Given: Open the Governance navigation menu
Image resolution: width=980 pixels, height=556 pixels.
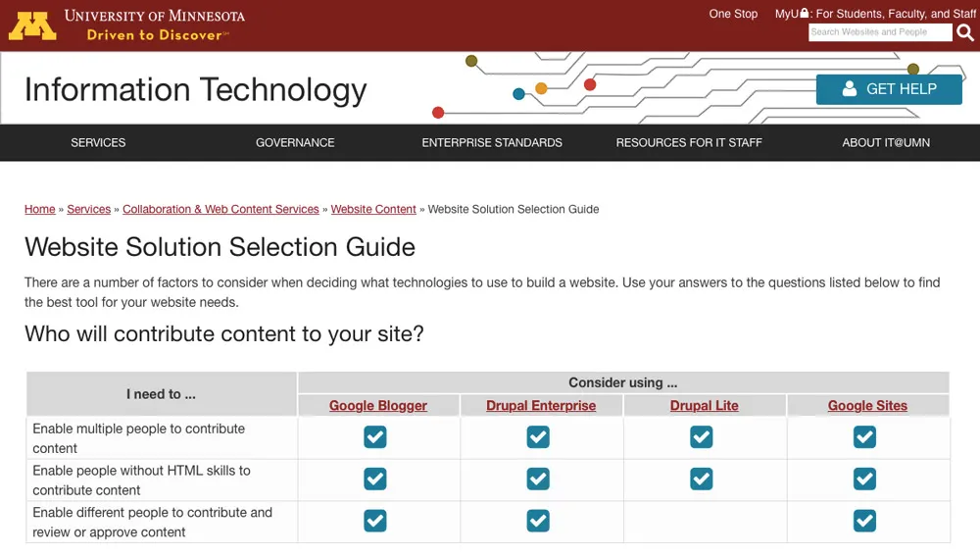Looking at the screenshot, I should (295, 142).
